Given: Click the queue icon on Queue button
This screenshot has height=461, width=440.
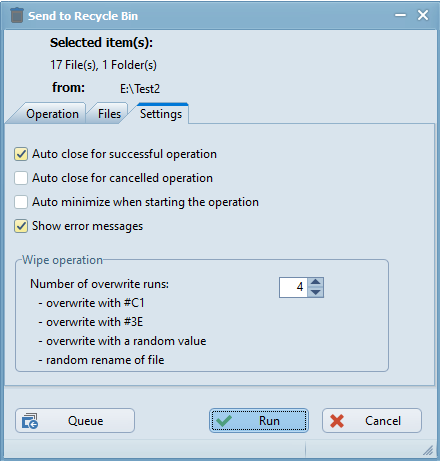Looking at the screenshot, I should point(30,421).
